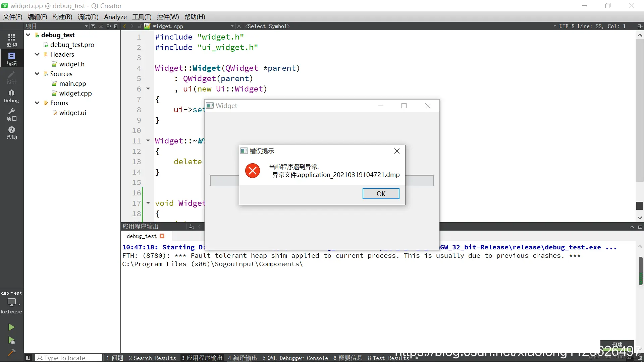Toggle the left sidebar visibility button
This screenshot has height=362, width=644.
coord(28,358)
